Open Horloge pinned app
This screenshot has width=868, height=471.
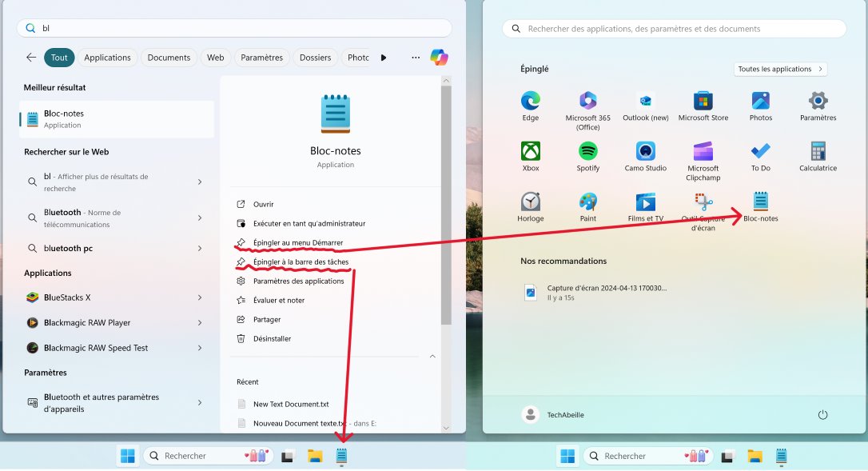click(x=531, y=202)
